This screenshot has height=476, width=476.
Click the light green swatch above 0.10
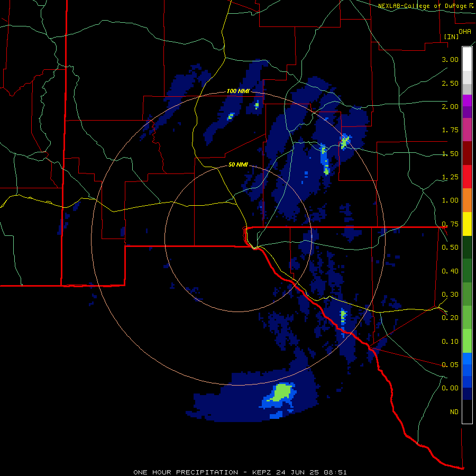coord(467,341)
